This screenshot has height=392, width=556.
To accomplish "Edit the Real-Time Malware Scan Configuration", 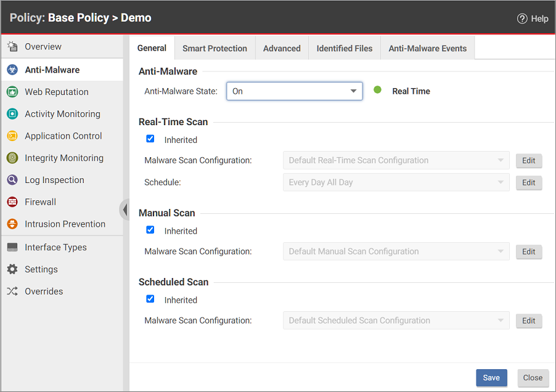I will (x=528, y=161).
